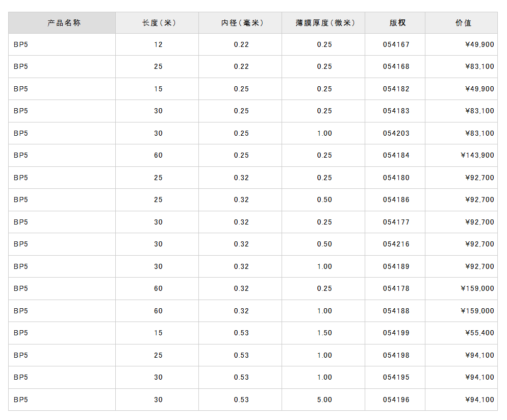The height and width of the screenshot is (420, 507).
Task: Click BP5 in the 054168 row
Action: click(21, 66)
